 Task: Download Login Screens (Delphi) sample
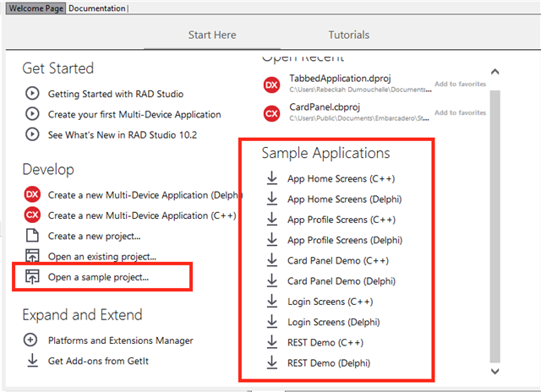coord(334,322)
